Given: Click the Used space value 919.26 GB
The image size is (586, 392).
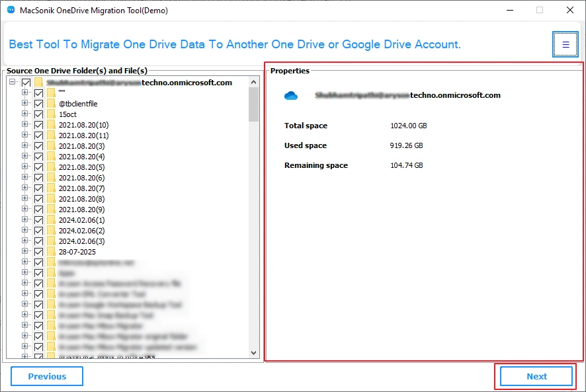Looking at the screenshot, I should point(406,145).
